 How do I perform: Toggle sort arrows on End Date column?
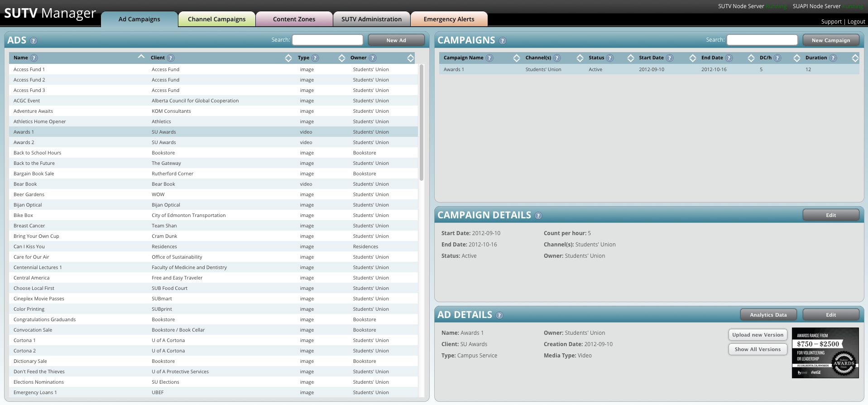751,58
